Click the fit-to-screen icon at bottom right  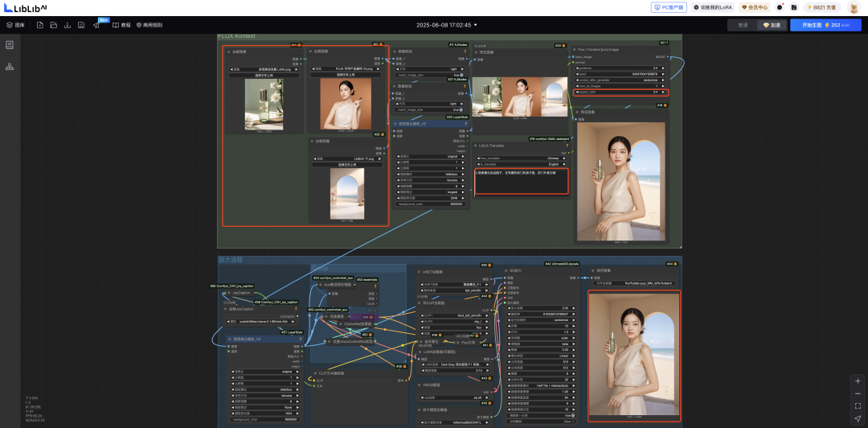[858, 405]
